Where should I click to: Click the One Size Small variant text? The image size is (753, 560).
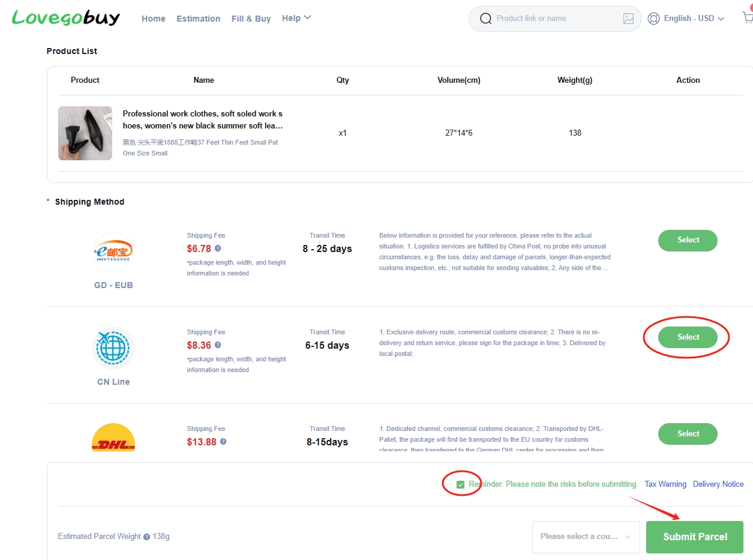145,153
